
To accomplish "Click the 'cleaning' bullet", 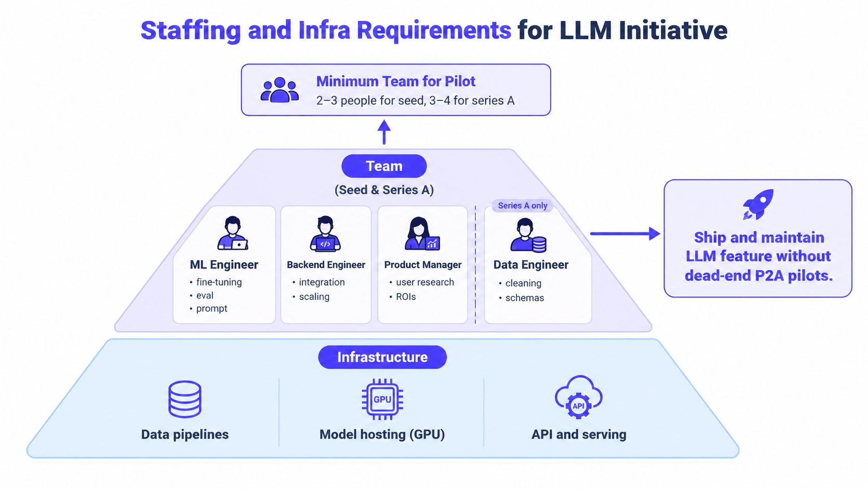I will pos(523,283).
